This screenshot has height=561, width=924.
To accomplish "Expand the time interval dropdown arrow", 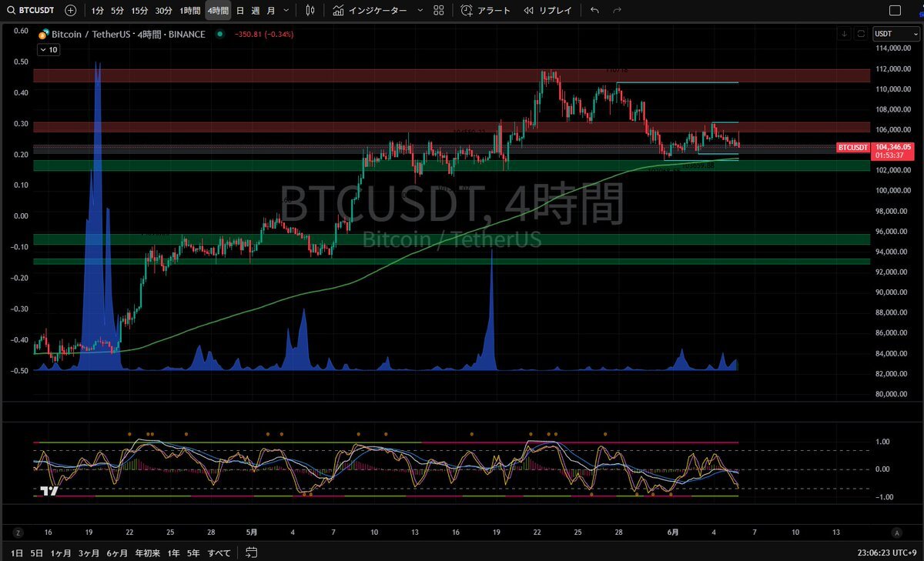I will click(x=287, y=11).
